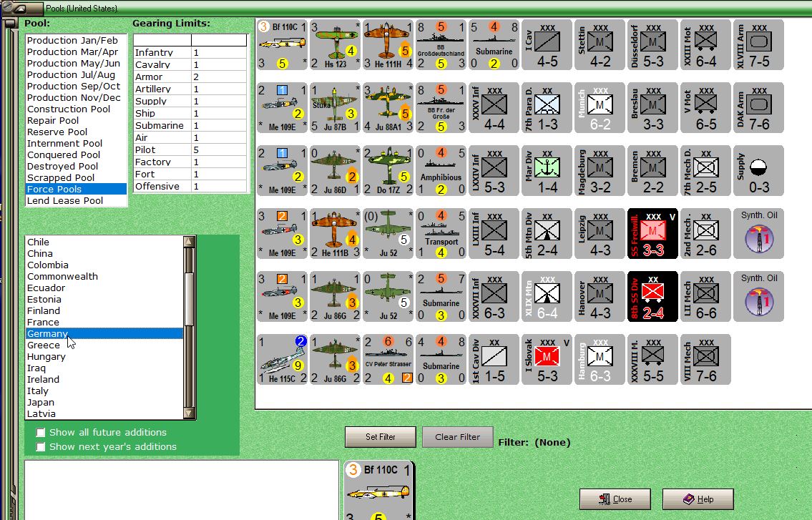Click the Submarine gearing limits row
This screenshot has width=812, height=520.
(x=190, y=125)
